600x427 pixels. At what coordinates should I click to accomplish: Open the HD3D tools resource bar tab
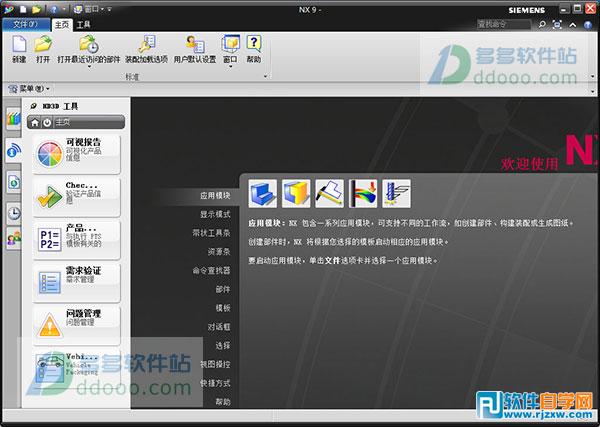pos(13,150)
